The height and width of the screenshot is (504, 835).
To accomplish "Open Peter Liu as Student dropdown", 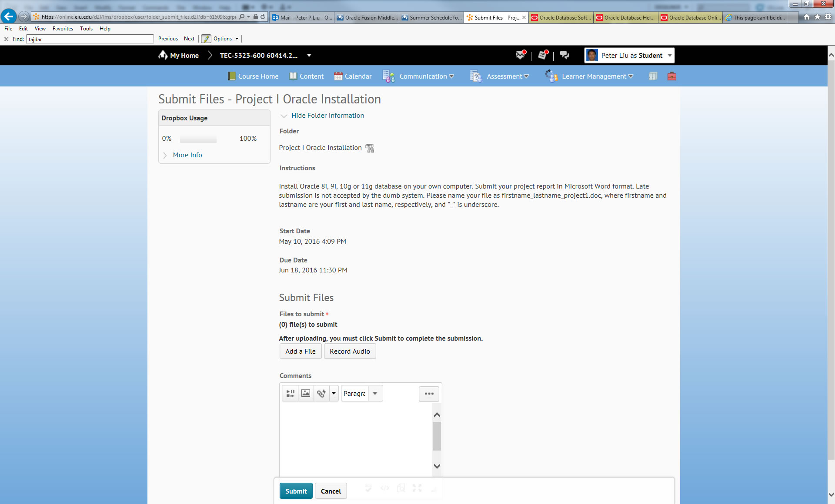I will [670, 55].
